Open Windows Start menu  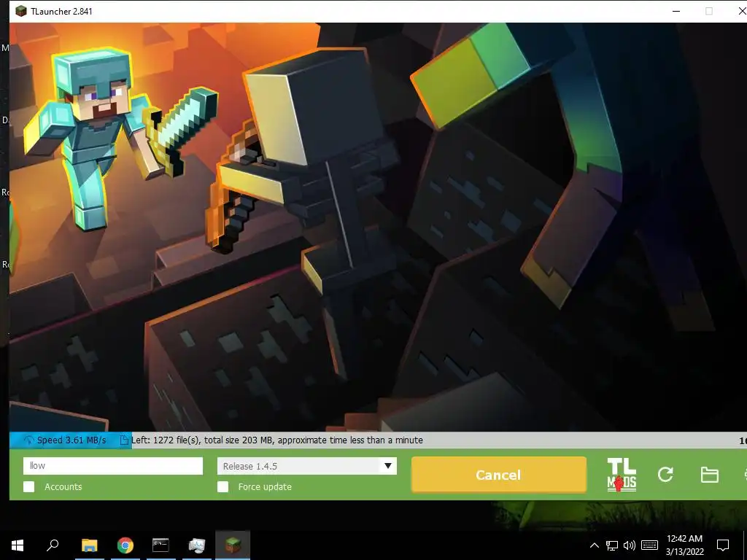click(x=18, y=545)
